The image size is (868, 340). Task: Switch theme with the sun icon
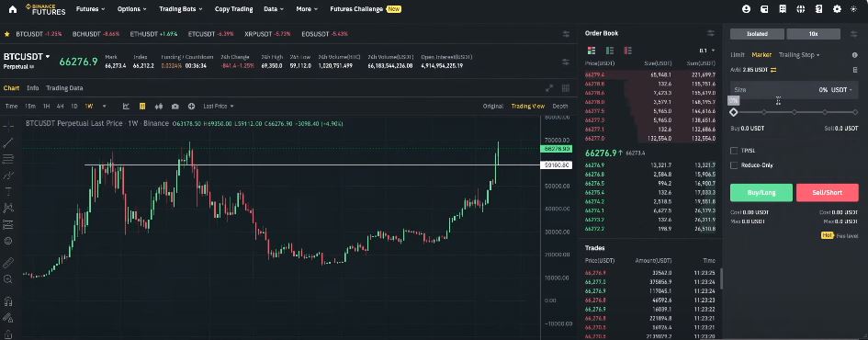click(x=854, y=9)
